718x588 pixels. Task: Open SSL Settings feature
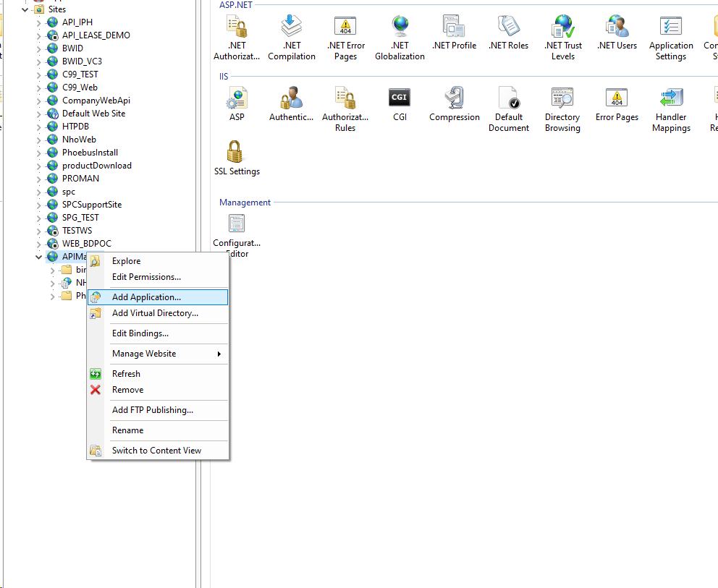point(237,158)
